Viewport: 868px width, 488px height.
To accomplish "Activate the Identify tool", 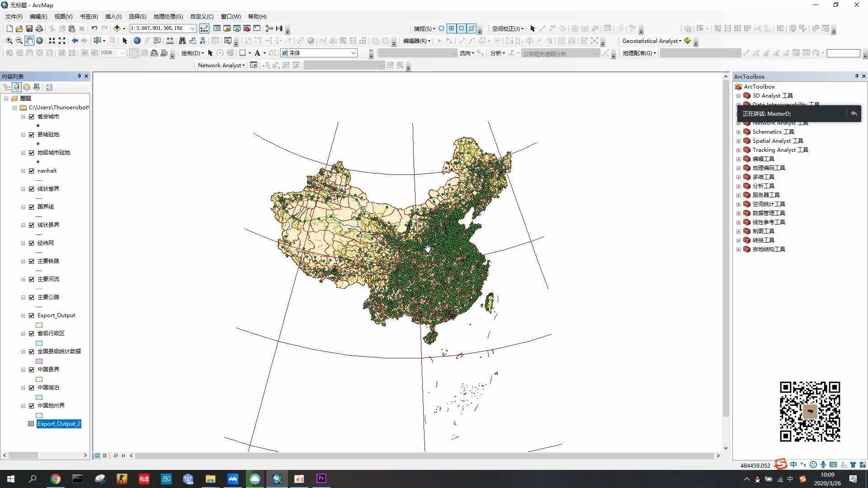I will (137, 41).
